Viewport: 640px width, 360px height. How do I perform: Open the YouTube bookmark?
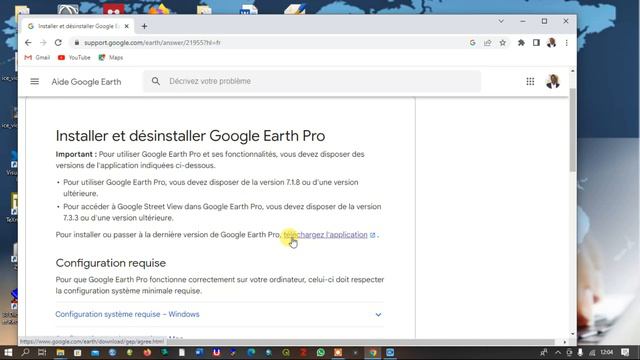74,58
